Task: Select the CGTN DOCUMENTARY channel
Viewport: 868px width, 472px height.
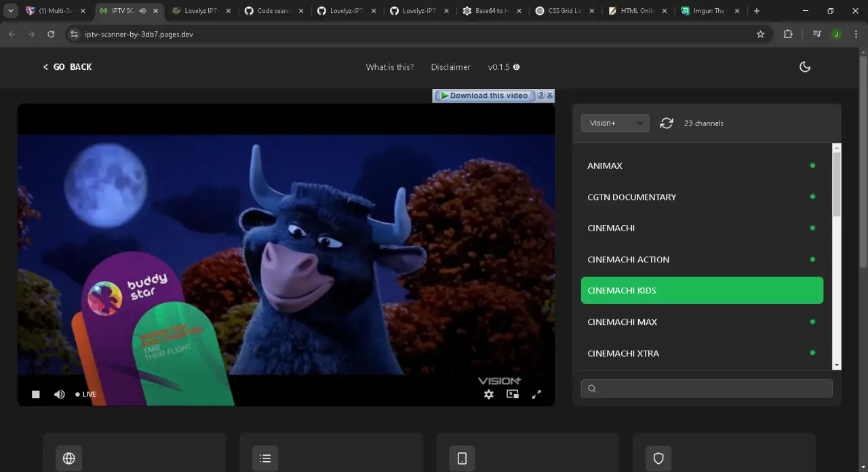Action: pyautogui.click(x=702, y=197)
